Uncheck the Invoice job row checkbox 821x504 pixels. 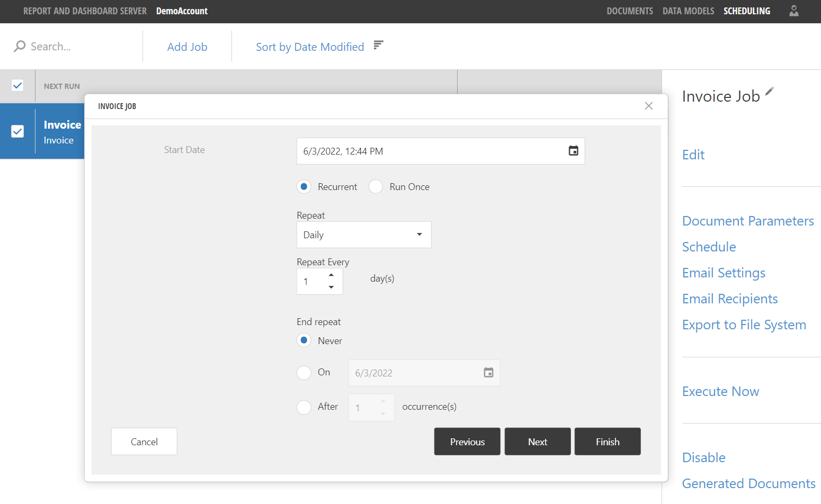(17, 131)
